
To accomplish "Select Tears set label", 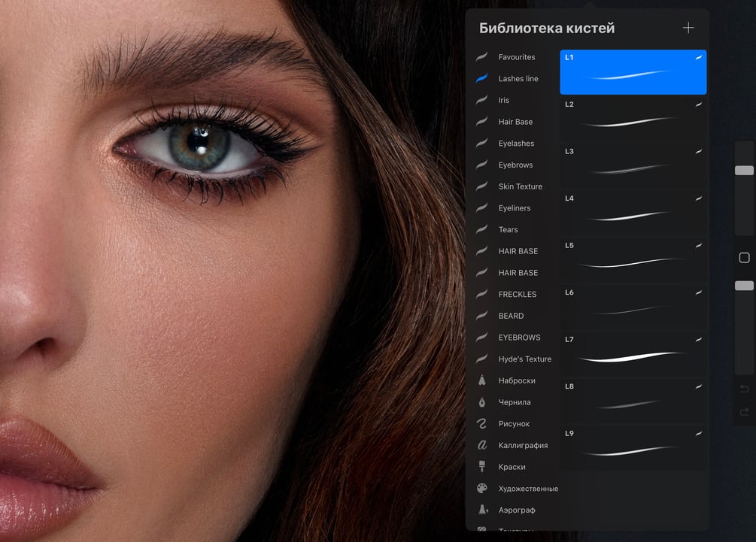I will (x=509, y=230).
